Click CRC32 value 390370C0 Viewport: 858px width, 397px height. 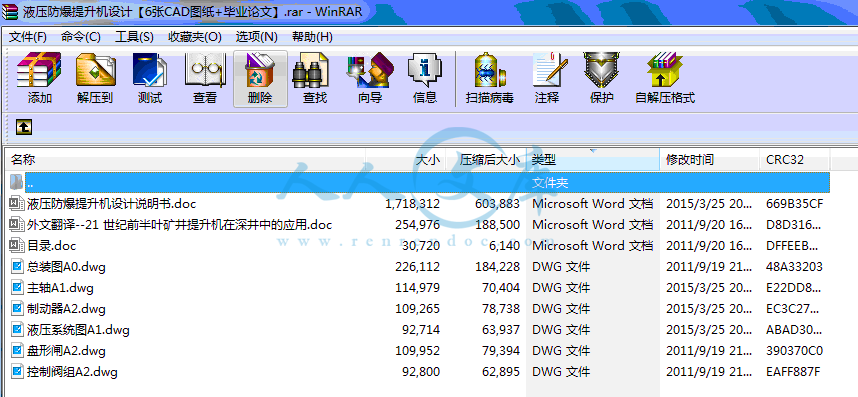pos(795,351)
